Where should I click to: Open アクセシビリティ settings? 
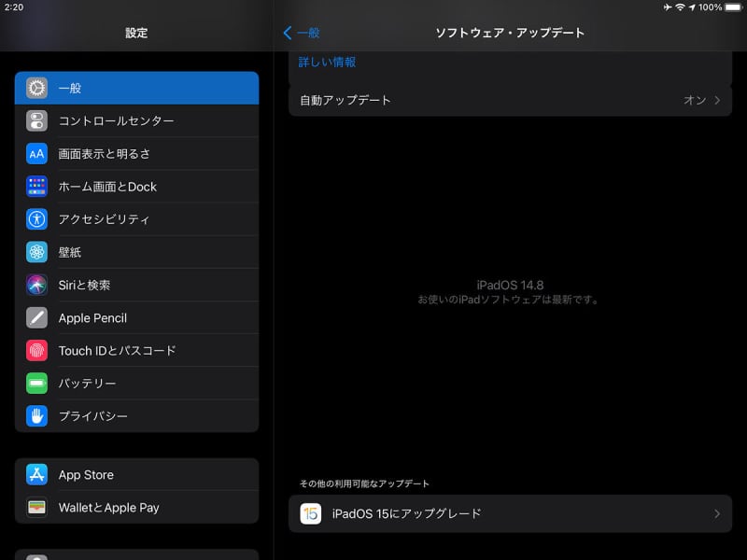[136, 219]
